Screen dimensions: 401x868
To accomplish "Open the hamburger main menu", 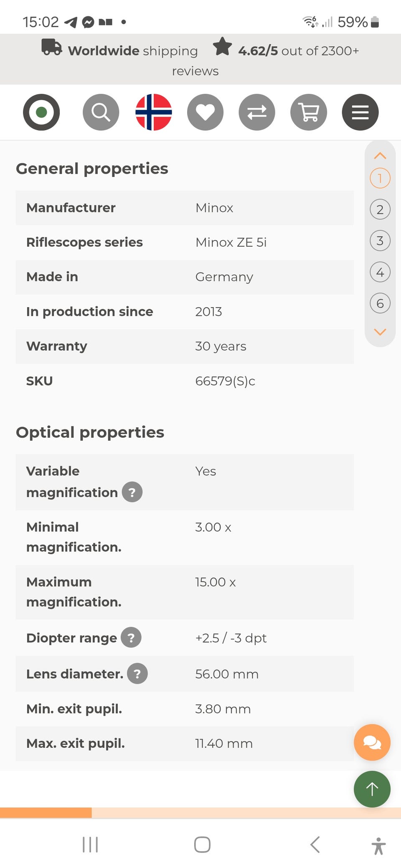I will 360,112.
